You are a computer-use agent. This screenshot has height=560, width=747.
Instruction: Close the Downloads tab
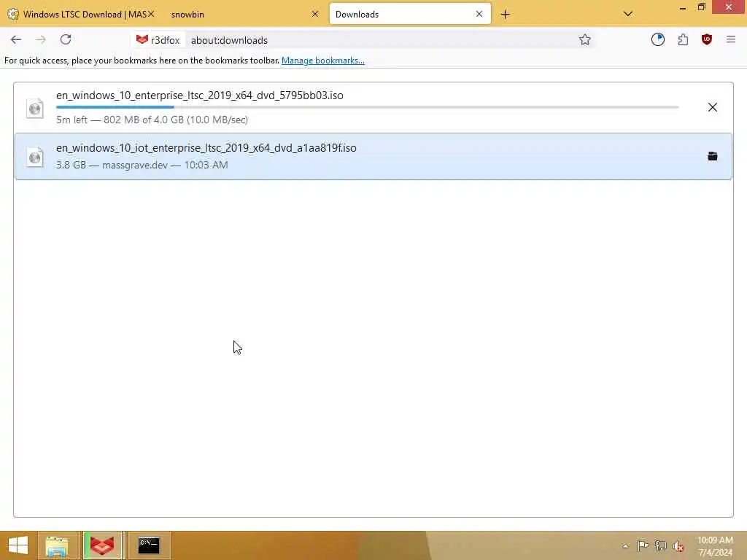pyautogui.click(x=479, y=15)
